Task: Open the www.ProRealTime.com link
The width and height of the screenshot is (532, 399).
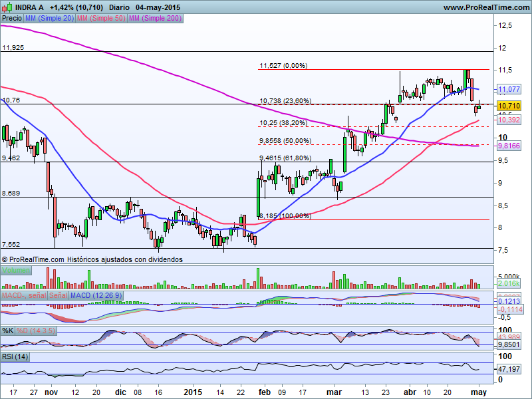Action: pyautogui.click(x=486, y=7)
